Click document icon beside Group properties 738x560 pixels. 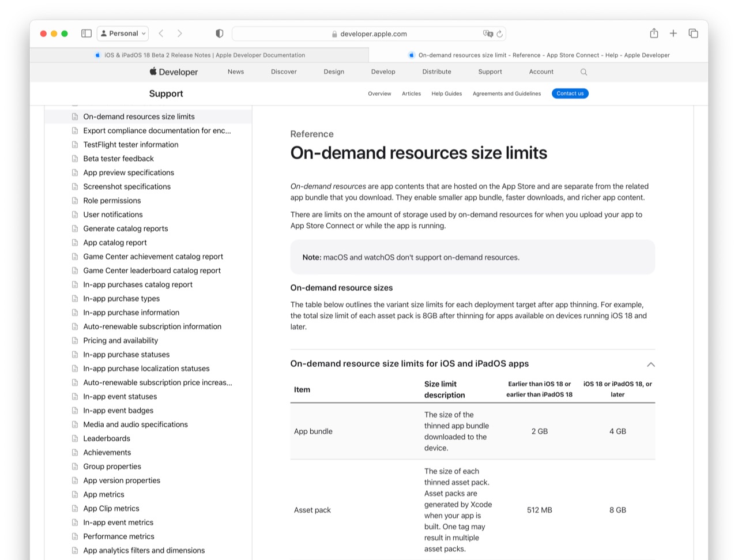pyautogui.click(x=74, y=467)
